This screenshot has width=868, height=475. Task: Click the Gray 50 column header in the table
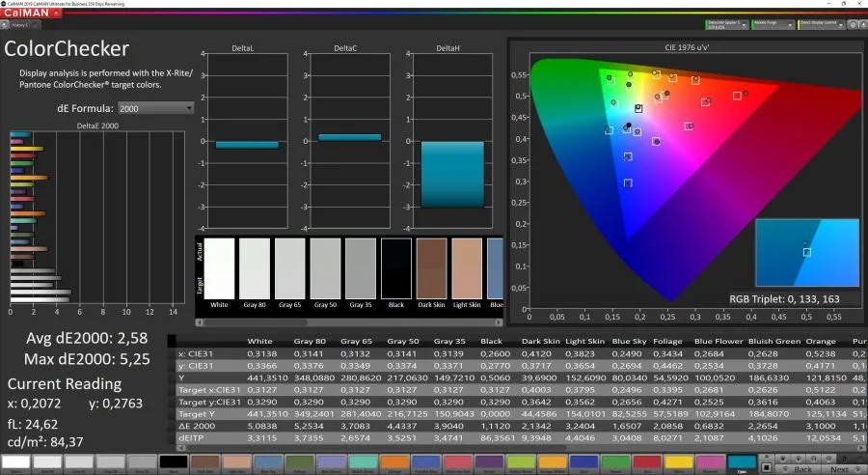pyautogui.click(x=401, y=341)
